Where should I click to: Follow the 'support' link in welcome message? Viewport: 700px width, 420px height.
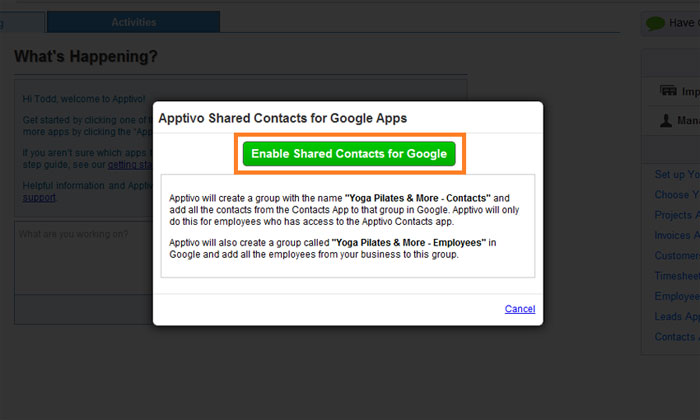39,197
